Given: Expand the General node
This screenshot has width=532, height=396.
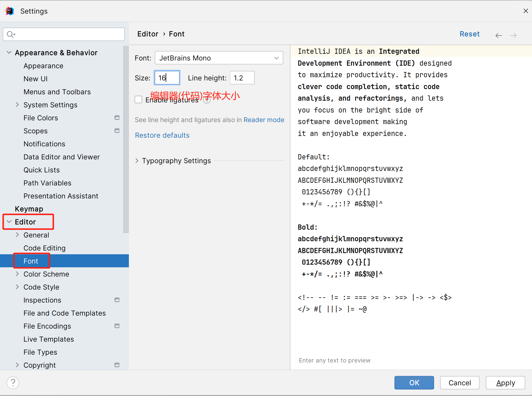Looking at the screenshot, I should (x=17, y=235).
